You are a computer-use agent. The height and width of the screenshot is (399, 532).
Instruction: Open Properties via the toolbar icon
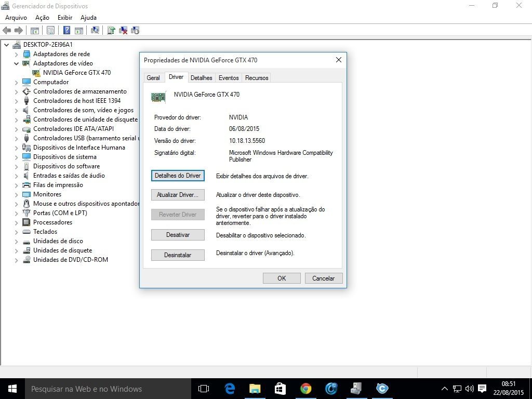[x=50, y=30]
